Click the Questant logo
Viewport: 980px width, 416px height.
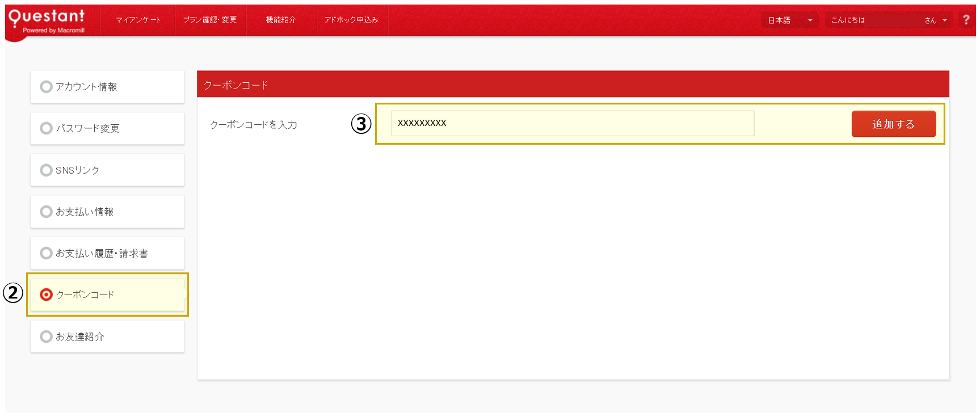(47, 20)
